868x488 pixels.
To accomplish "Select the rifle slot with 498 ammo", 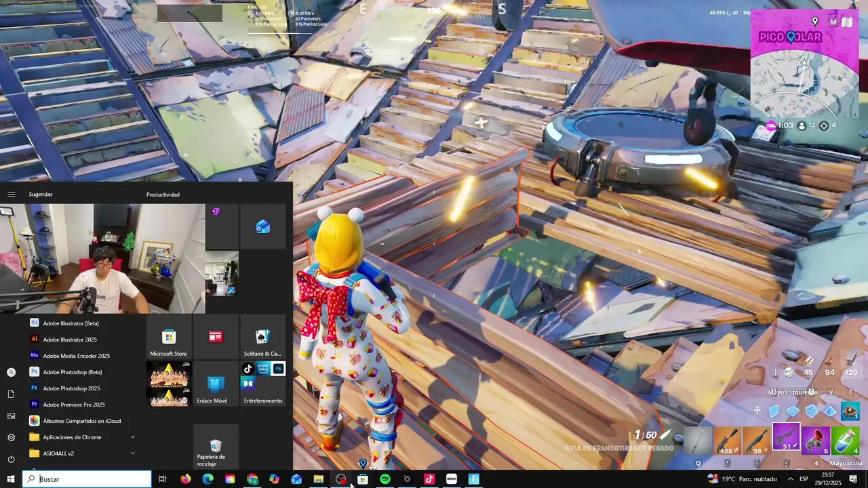I will point(728,442).
